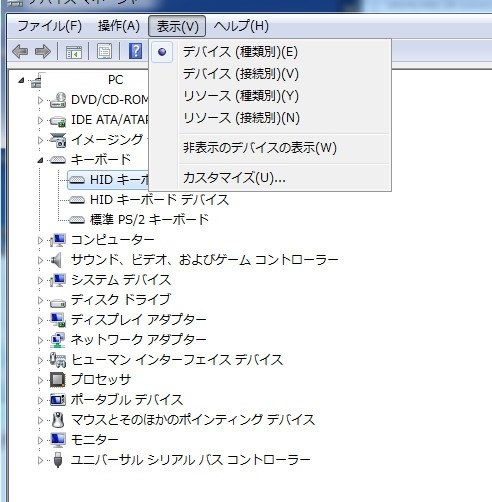Click the mouse icon for マウスとそのほかのポインティング デバイス
This screenshot has width=492, height=502.
(x=58, y=420)
